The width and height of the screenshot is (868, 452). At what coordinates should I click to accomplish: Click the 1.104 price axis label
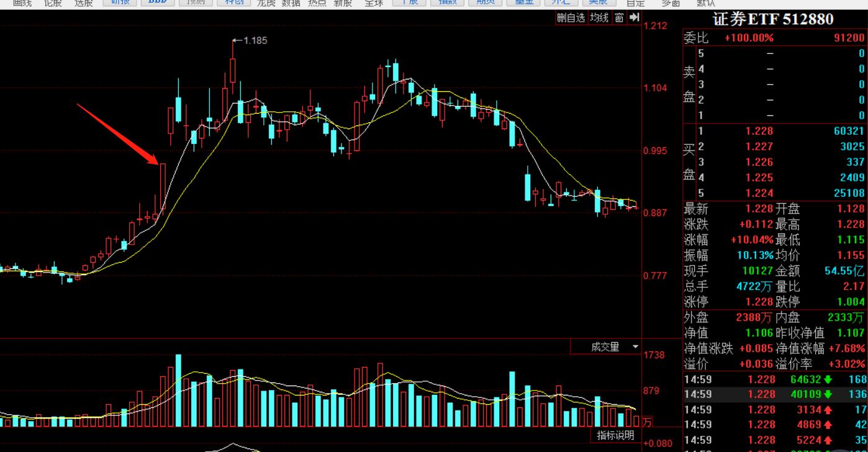click(x=656, y=88)
